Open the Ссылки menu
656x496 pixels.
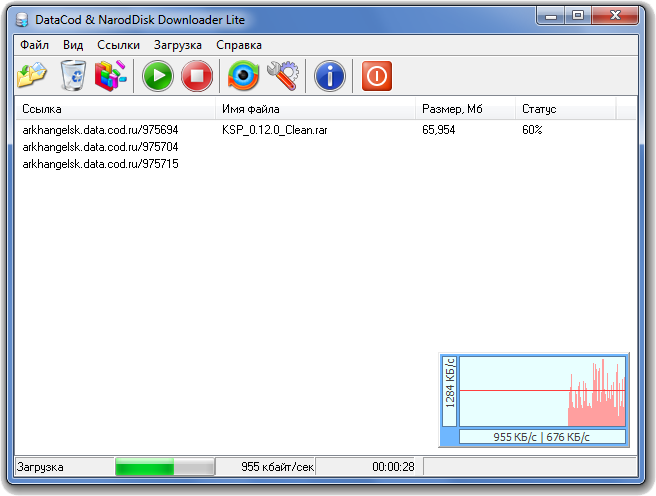(118, 45)
